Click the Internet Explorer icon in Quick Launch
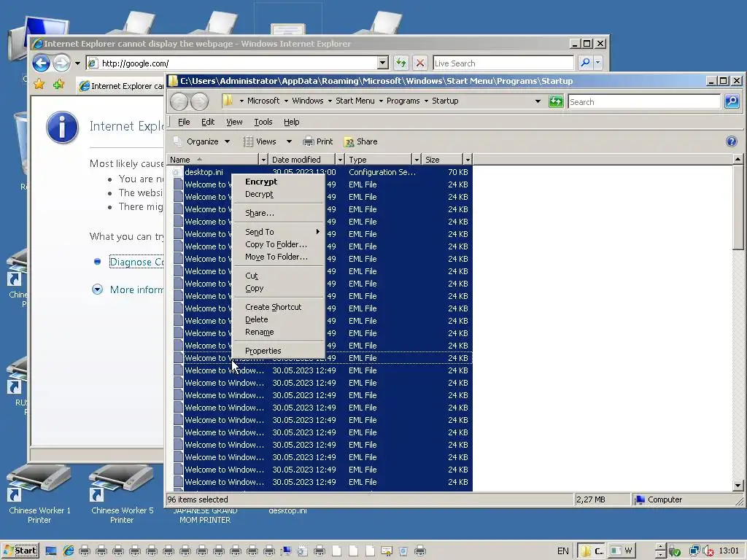This screenshot has width=747, height=560. [68, 551]
